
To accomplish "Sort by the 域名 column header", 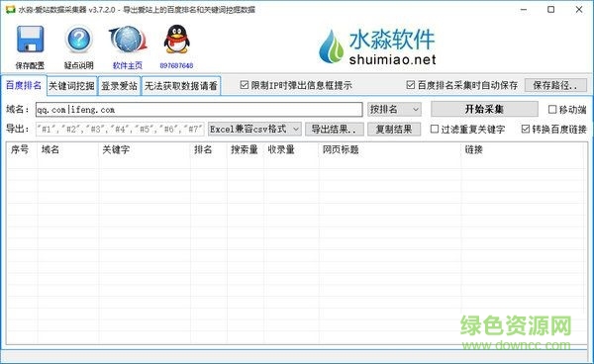I will point(68,149).
